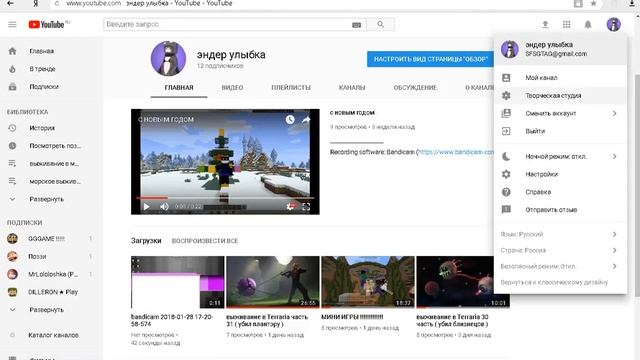Play the featured video
The height and width of the screenshot is (360, 640).
146,207
